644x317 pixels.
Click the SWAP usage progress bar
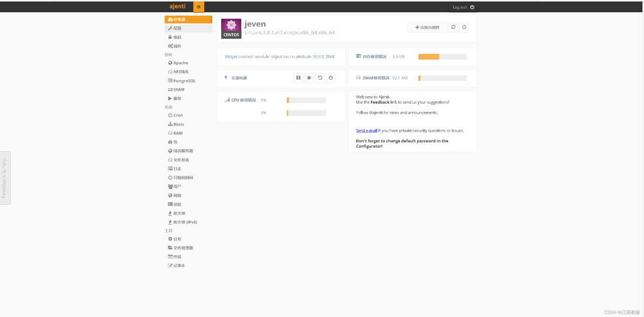point(443,78)
